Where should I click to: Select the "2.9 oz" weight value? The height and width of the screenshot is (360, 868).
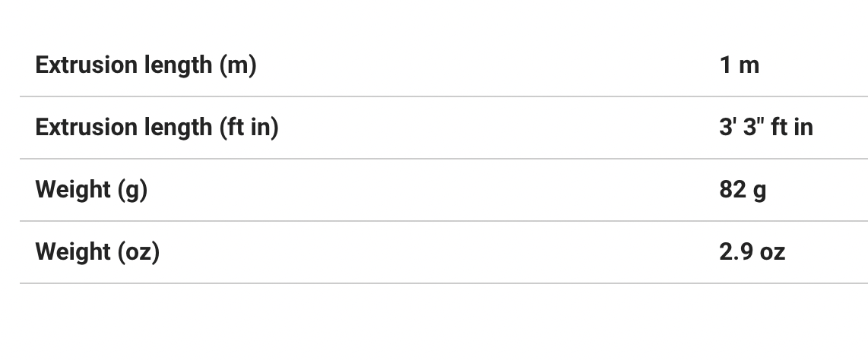tap(752, 252)
